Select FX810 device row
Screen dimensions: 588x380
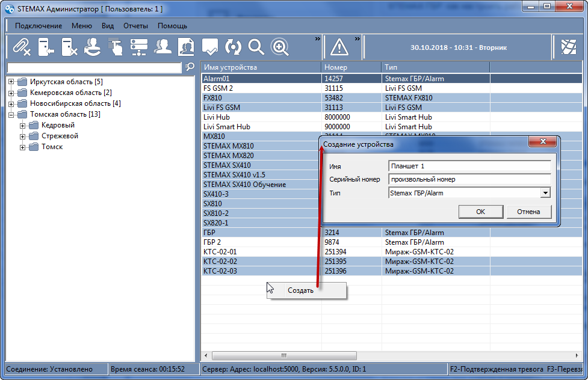pyautogui.click(x=392, y=98)
